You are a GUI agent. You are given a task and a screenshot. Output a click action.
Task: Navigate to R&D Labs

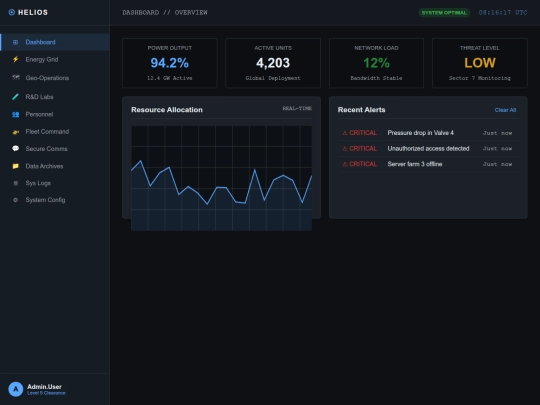55,97
